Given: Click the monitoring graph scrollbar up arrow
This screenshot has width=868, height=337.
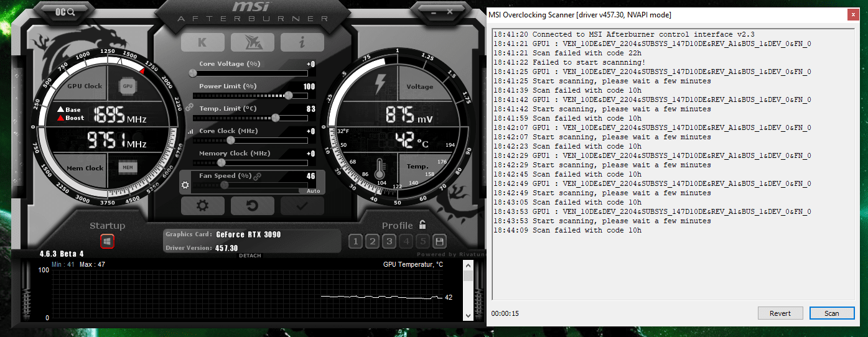Looking at the screenshot, I should (468, 265).
